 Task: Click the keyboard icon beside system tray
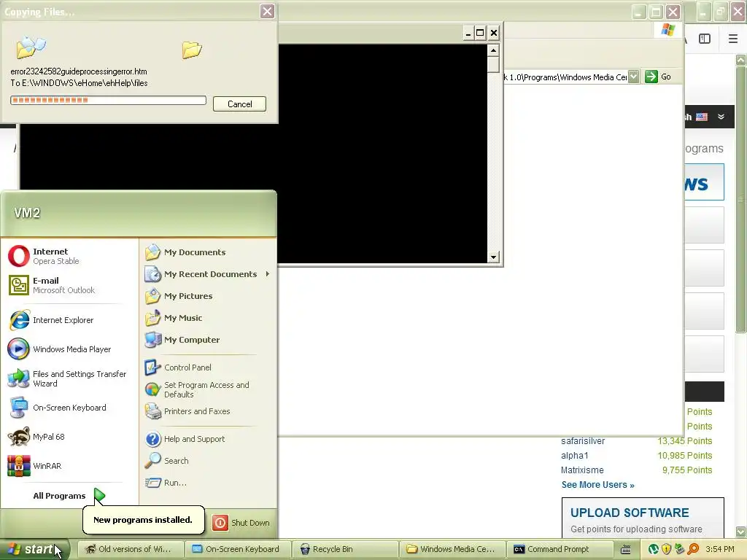[626, 550]
